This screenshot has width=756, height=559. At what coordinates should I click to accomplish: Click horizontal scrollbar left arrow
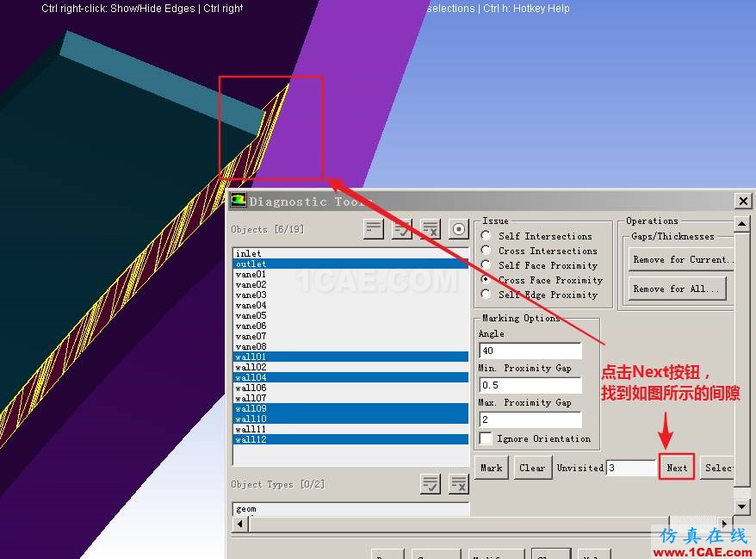point(240,524)
